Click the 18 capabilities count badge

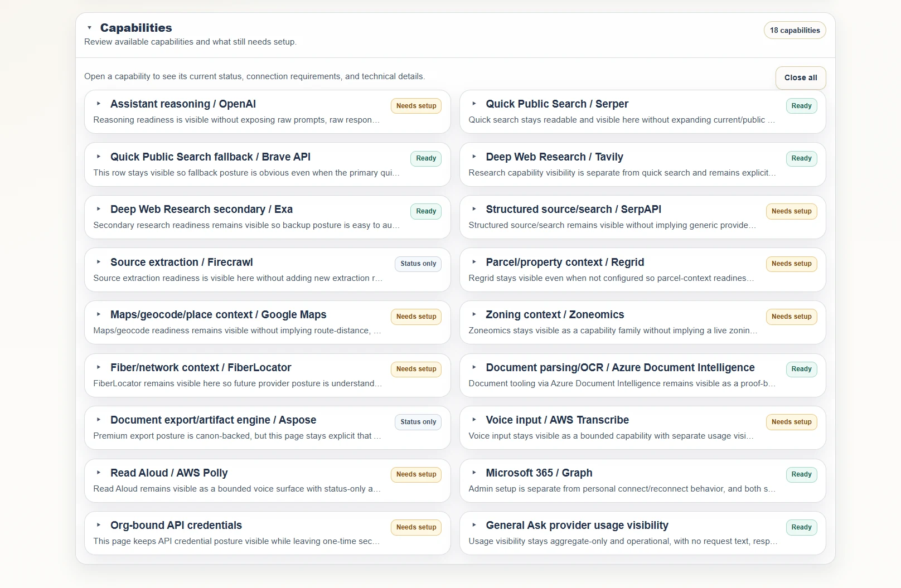coord(795,31)
